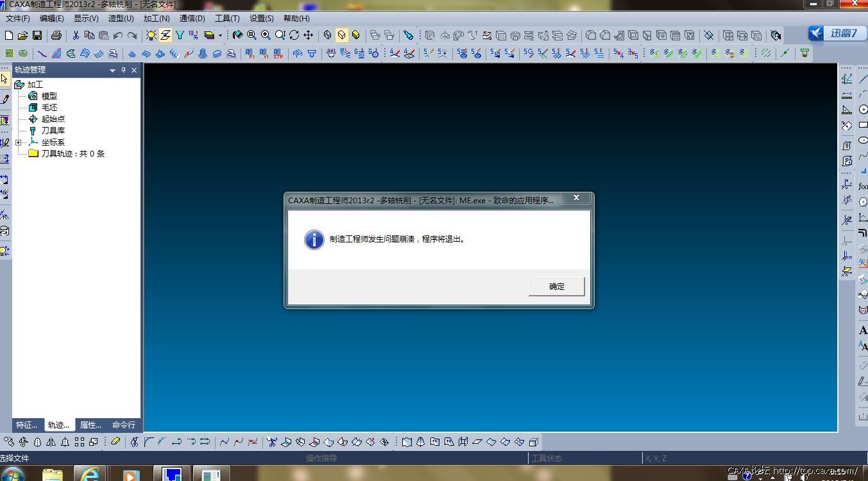Switch to the 属性 tab
The image size is (868, 481).
pyautogui.click(x=90, y=425)
